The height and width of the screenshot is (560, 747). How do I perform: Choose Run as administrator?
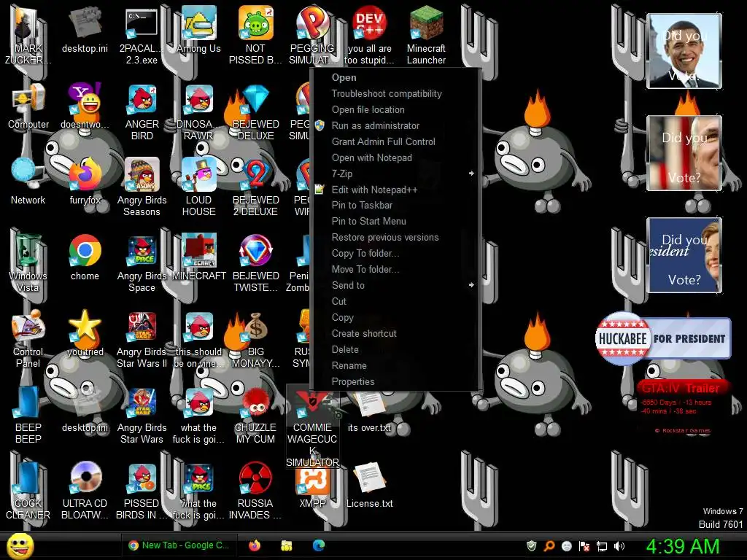click(395, 125)
